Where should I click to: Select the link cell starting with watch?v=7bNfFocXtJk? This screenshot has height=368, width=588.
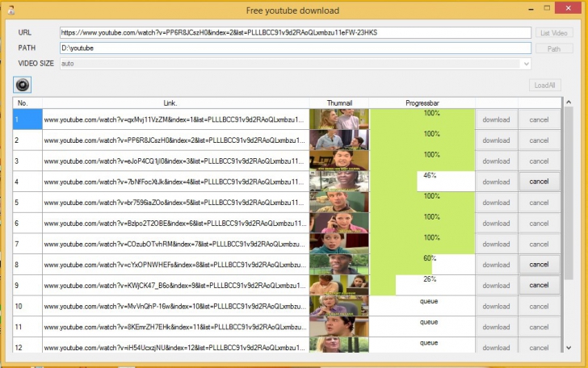176,182
